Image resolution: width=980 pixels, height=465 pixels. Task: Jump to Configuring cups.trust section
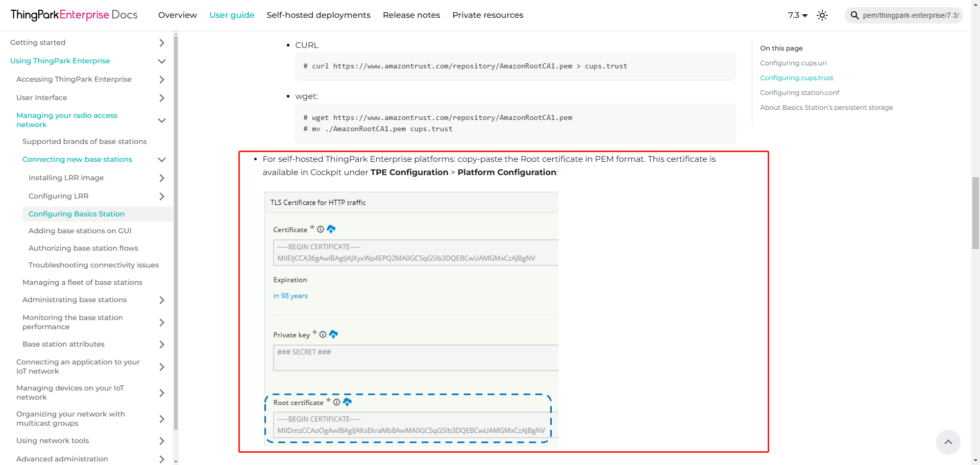pos(797,78)
